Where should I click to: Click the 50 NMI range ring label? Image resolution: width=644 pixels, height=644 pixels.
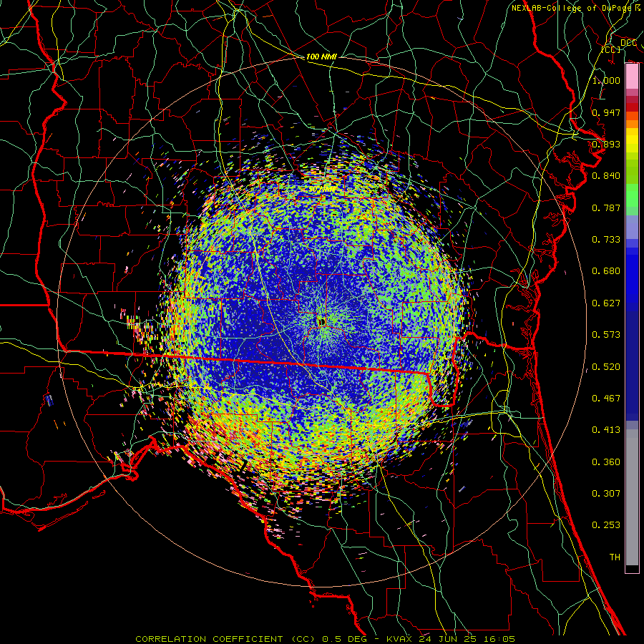(321, 190)
